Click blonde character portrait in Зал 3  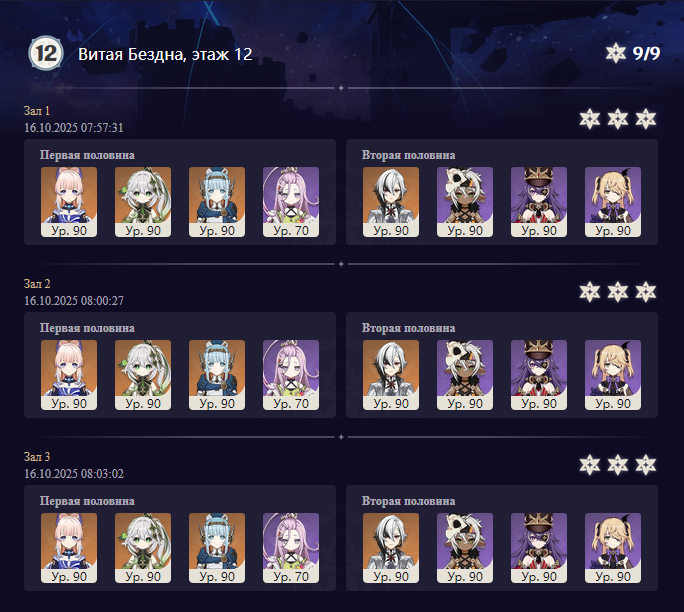click(x=613, y=548)
